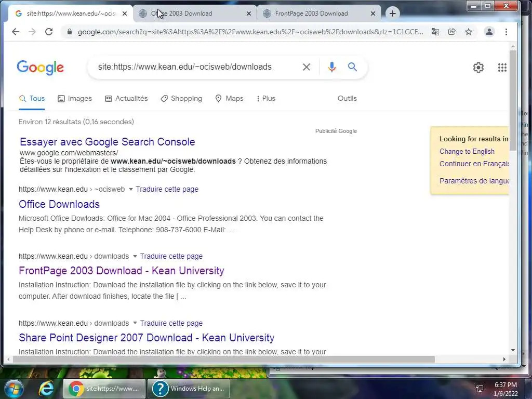Click Continuer en Français link

(474, 164)
